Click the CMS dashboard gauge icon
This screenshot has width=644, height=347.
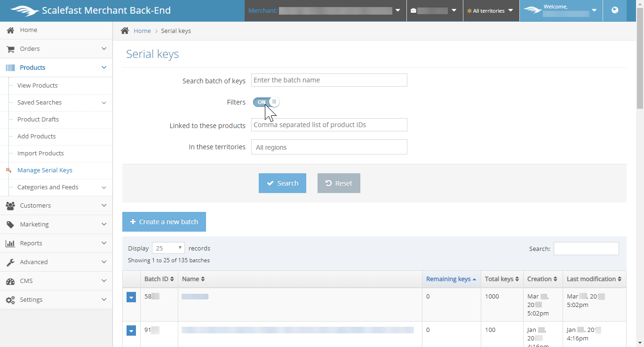(x=10, y=281)
